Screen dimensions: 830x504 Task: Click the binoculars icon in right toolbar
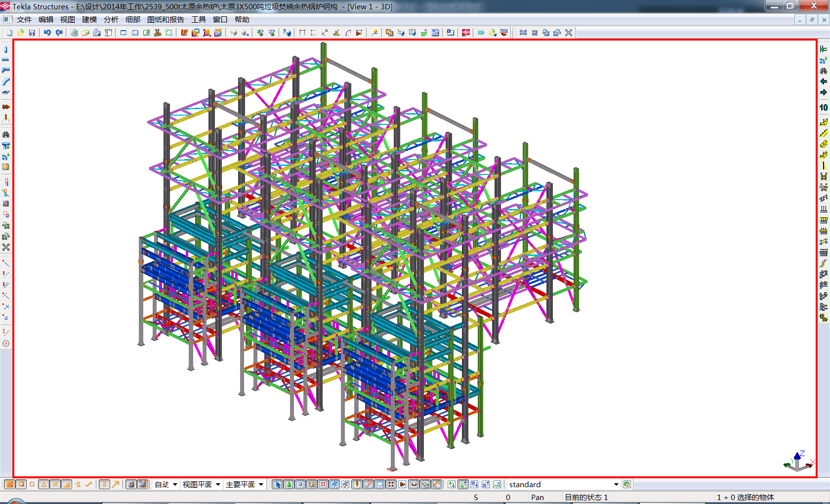823,71
